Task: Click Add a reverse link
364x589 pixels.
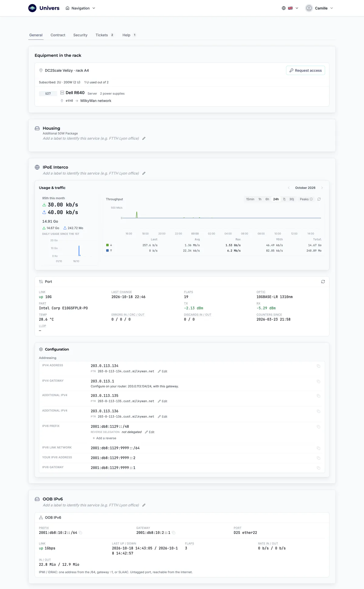Action: 104,438
